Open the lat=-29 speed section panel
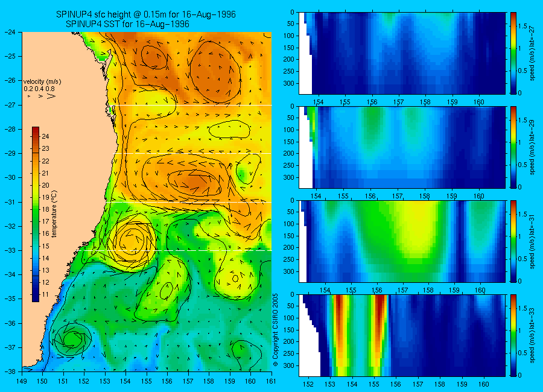The height and width of the screenshot is (392, 543). click(x=402, y=147)
